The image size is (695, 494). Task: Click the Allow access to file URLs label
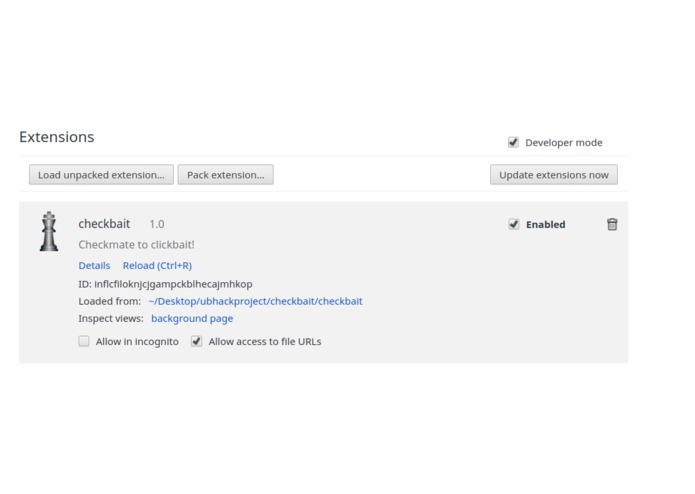[265, 342]
